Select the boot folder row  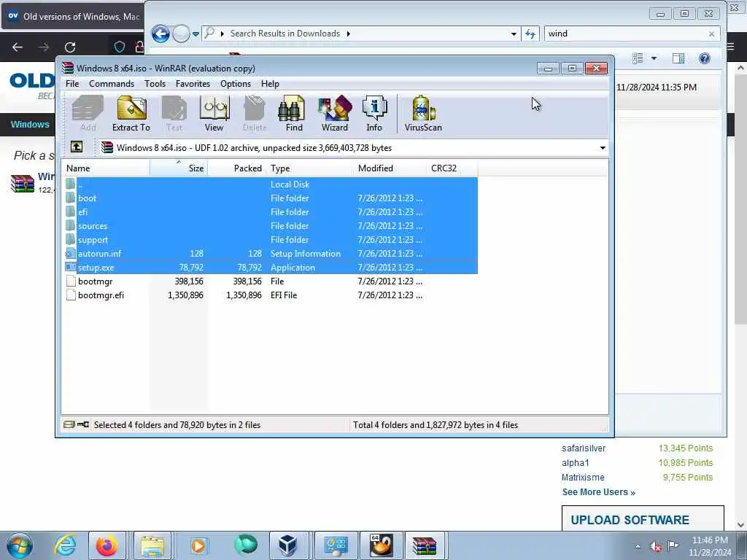pyautogui.click(x=271, y=198)
